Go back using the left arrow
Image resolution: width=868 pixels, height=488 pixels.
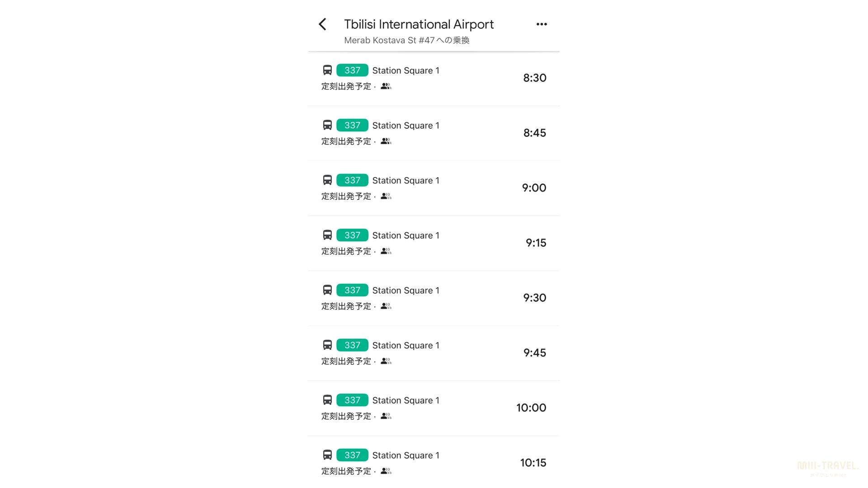(x=322, y=24)
